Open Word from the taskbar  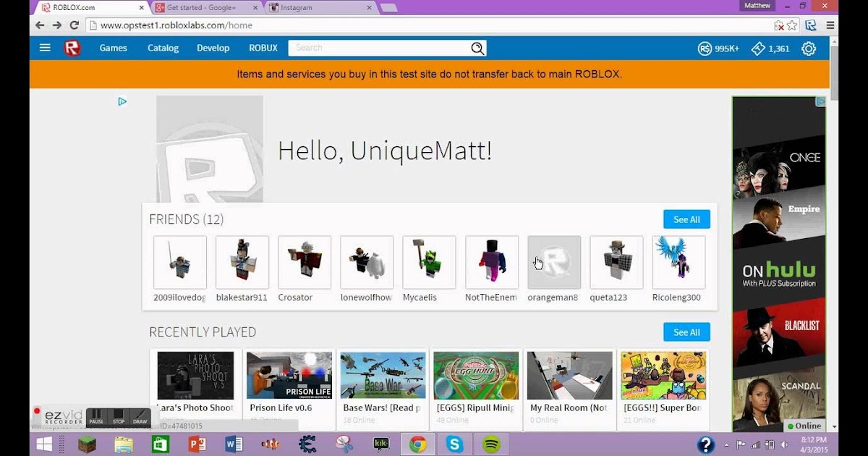pos(234,444)
